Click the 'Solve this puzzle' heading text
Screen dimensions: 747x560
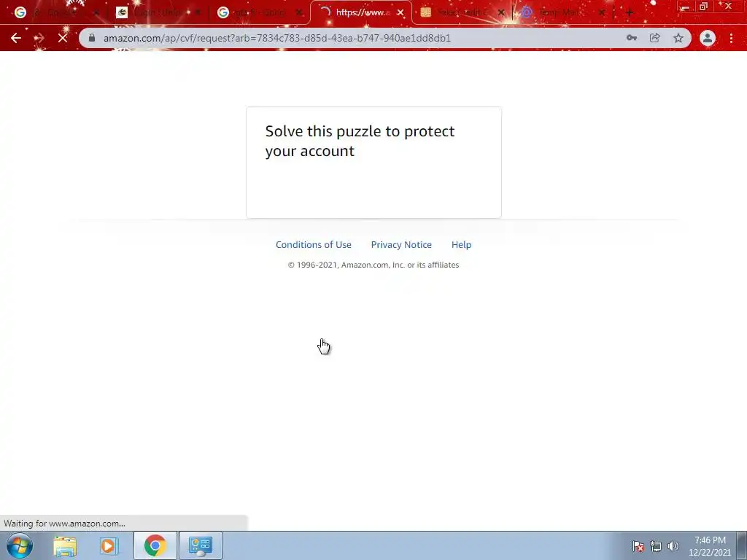(x=360, y=141)
